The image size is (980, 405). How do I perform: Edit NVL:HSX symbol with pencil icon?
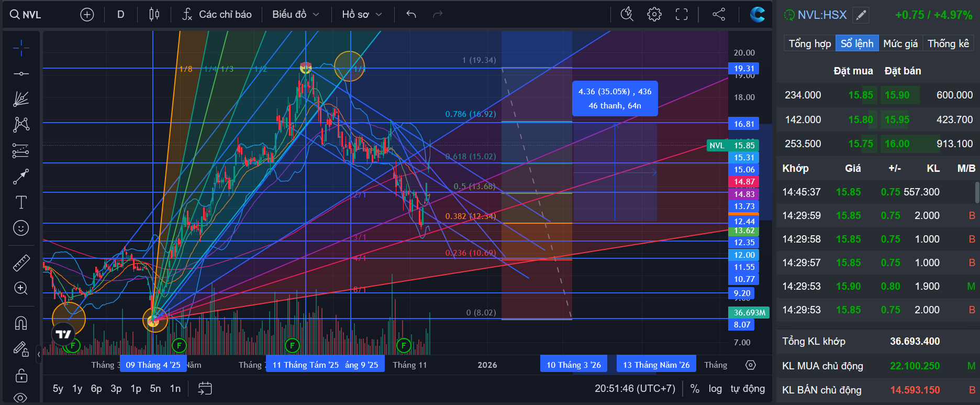(x=861, y=15)
